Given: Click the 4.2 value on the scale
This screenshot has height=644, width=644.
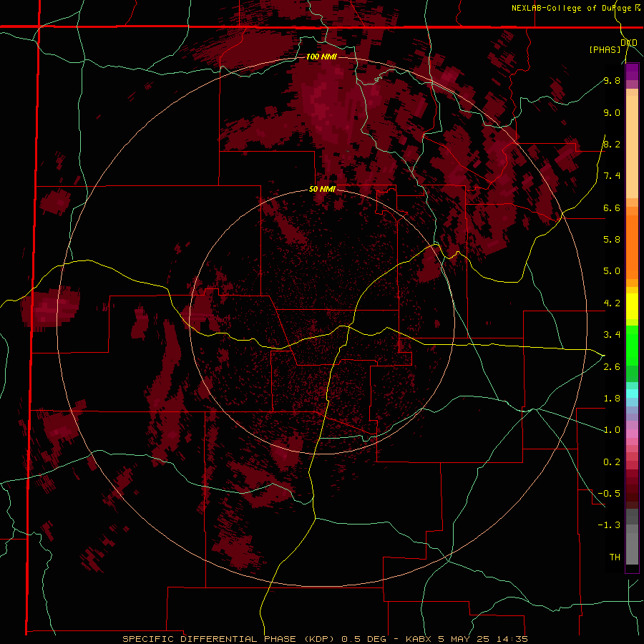Looking at the screenshot, I should click(612, 303).
